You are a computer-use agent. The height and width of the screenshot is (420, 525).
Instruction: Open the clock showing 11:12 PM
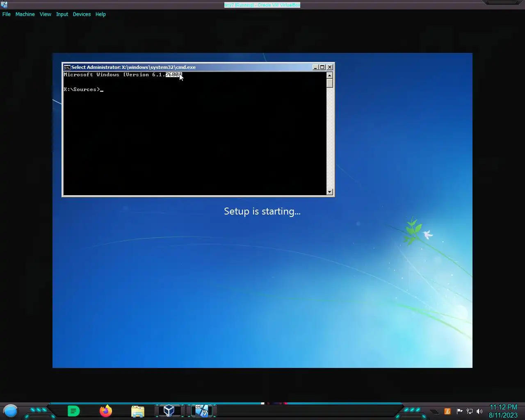[x=503, y=411]
